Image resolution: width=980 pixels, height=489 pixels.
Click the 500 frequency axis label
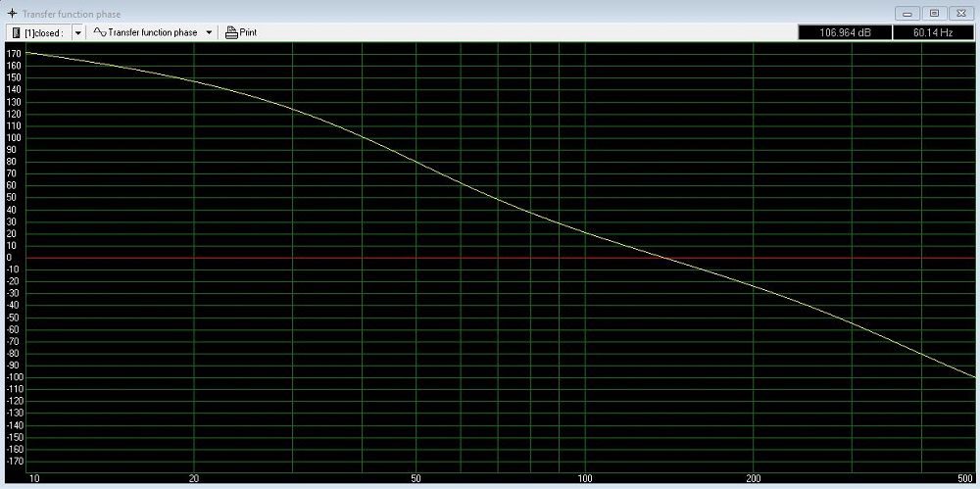coord(965,479)
